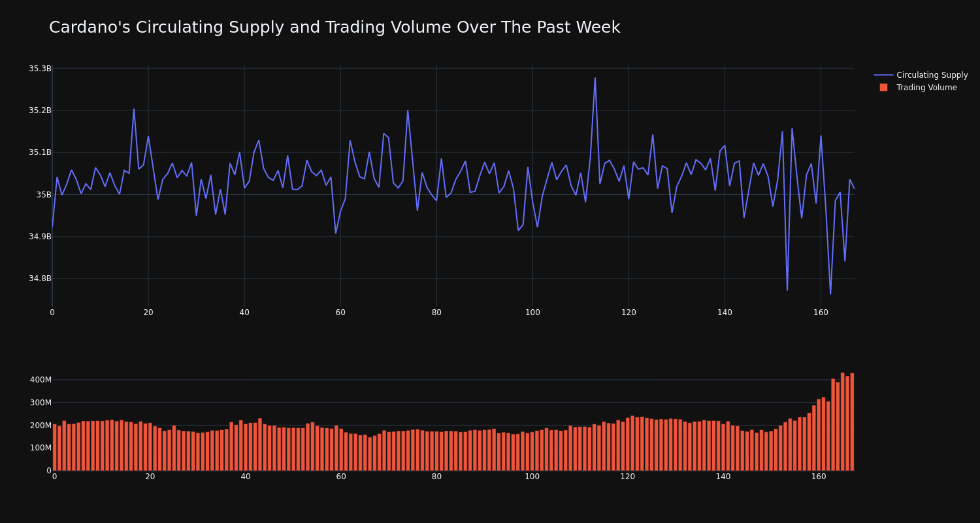
Task: Click the 200M volume axis label
Action: pos(41,426)
